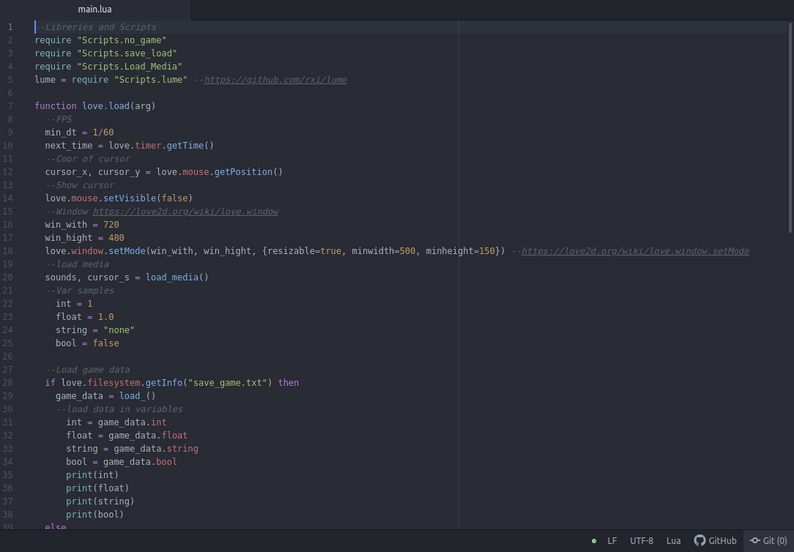This screenshot has height=552, width=794.
Task: Click the love.load function name
Action: [105, 106]
